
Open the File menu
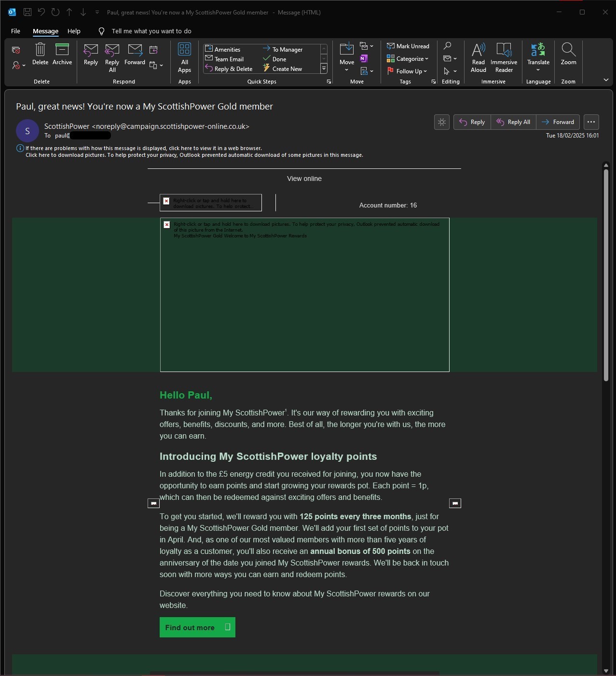point(15,31)
